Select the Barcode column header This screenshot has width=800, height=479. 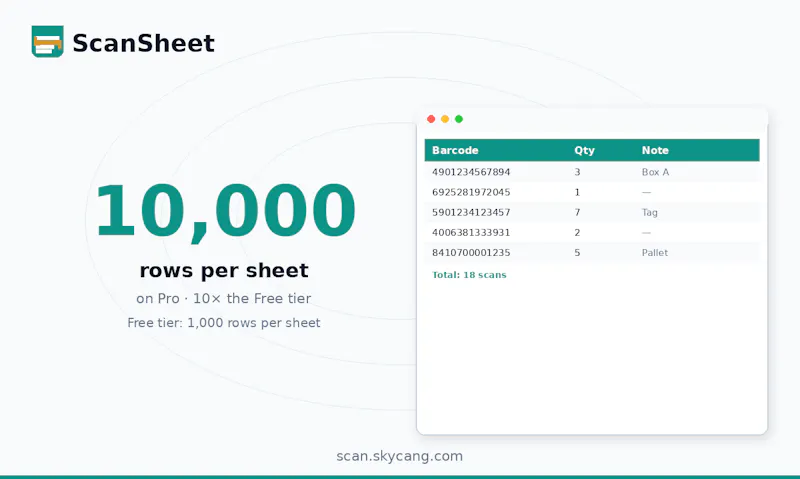[455, 150]
